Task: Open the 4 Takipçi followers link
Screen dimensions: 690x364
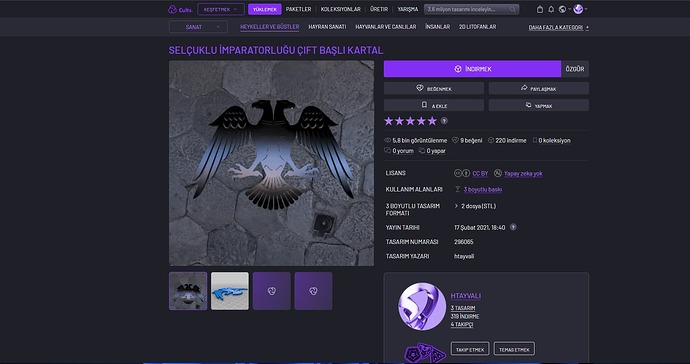Action: tap(462, 324)
